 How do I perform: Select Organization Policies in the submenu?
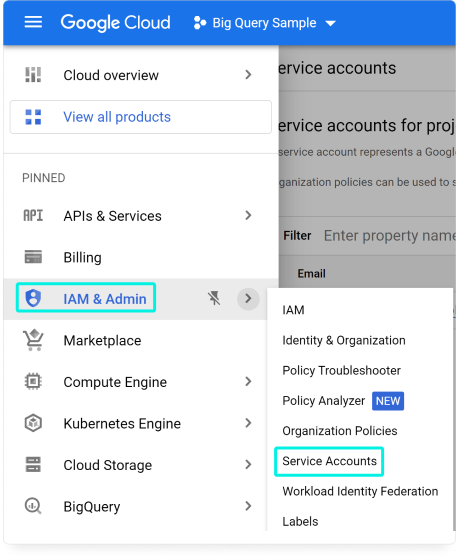340,431
